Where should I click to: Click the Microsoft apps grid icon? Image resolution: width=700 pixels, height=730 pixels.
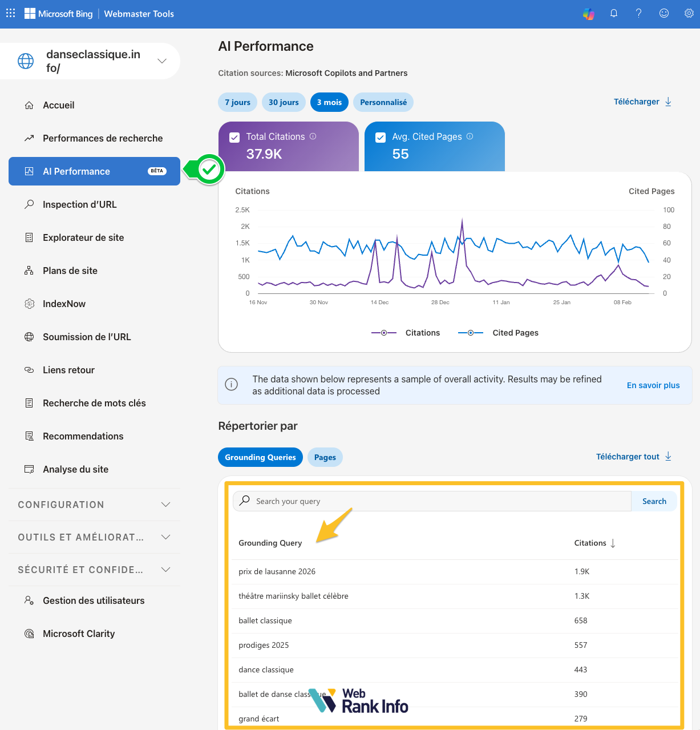(x=10, y=13)
